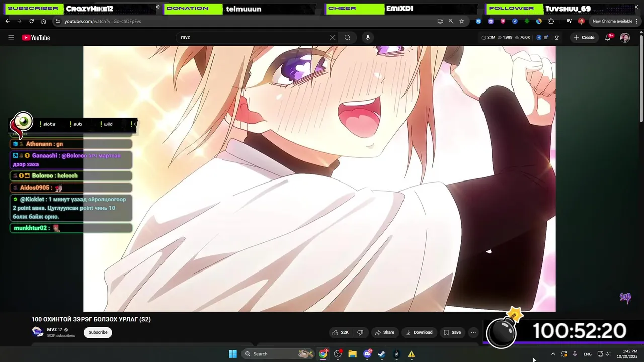Viewport: 644px width, 362px height.
Task: Click the tray microphone icon
Action: coord(575,354)
